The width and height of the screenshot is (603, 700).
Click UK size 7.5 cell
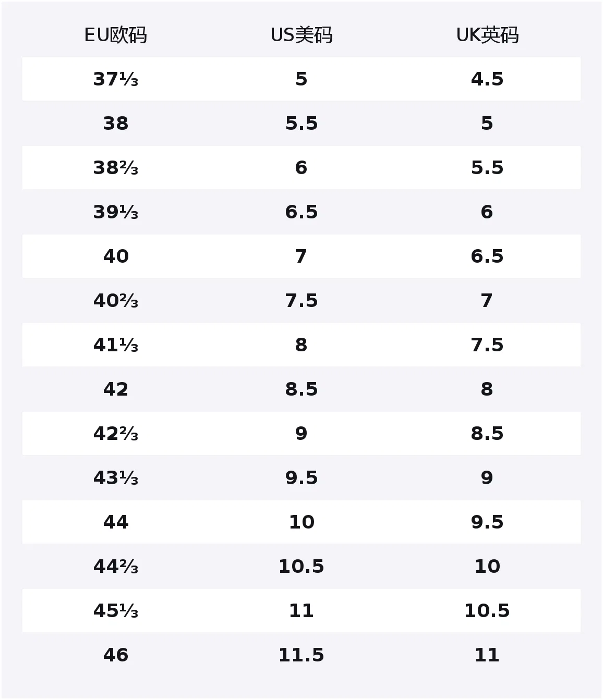click(x=487, y=345)
